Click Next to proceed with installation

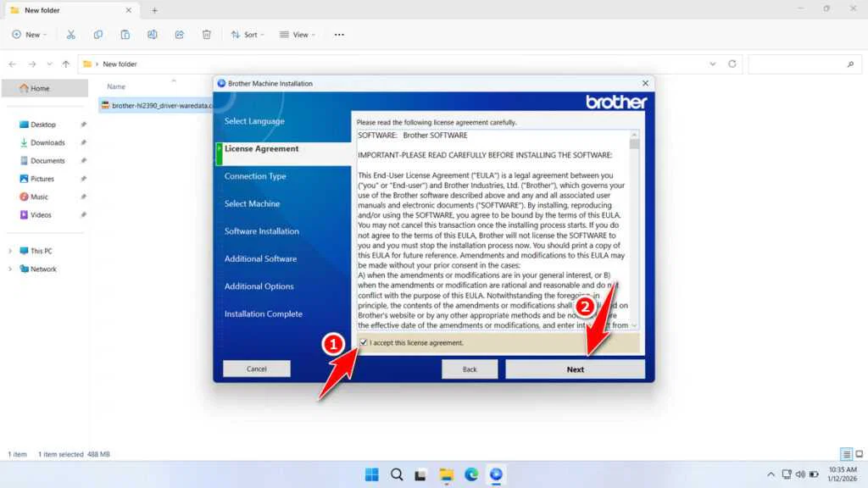[575, 369]
